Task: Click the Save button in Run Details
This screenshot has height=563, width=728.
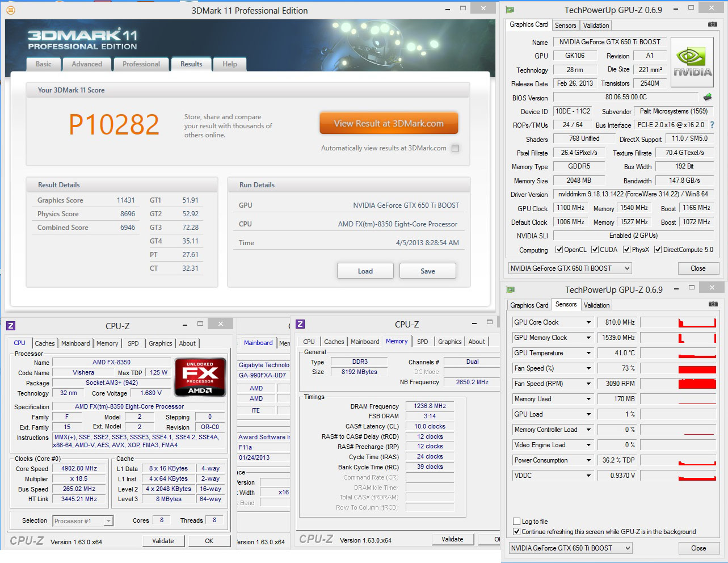Action: point(428,271)
